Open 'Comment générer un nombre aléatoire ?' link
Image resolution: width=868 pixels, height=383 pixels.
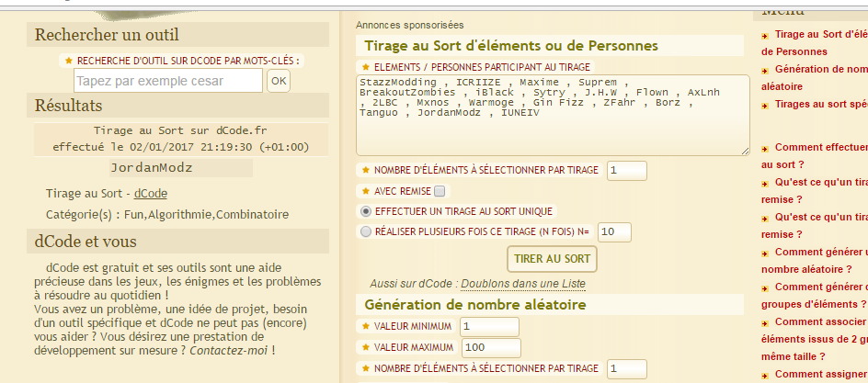pyautogui.click(x=815, y=260)
